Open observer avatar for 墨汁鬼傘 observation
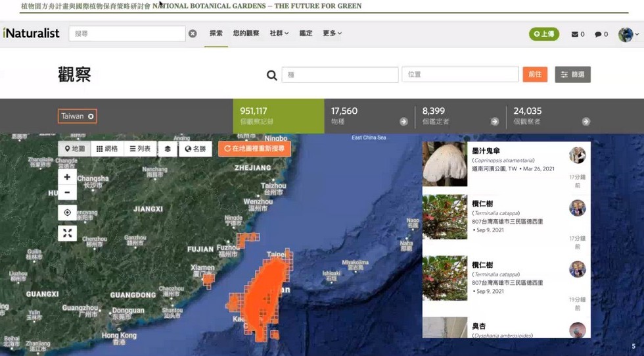The image size is (644, 356). (x=578, y=155)
